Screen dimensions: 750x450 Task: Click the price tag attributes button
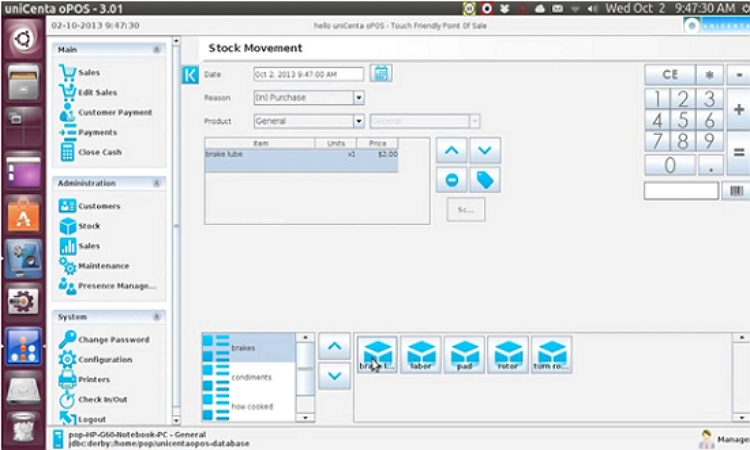click(485, 180)
